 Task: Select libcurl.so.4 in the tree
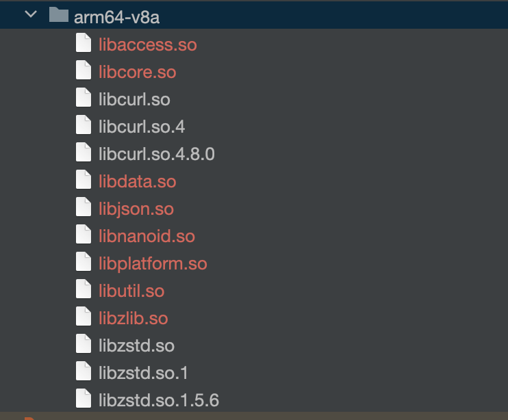(142, 127)
